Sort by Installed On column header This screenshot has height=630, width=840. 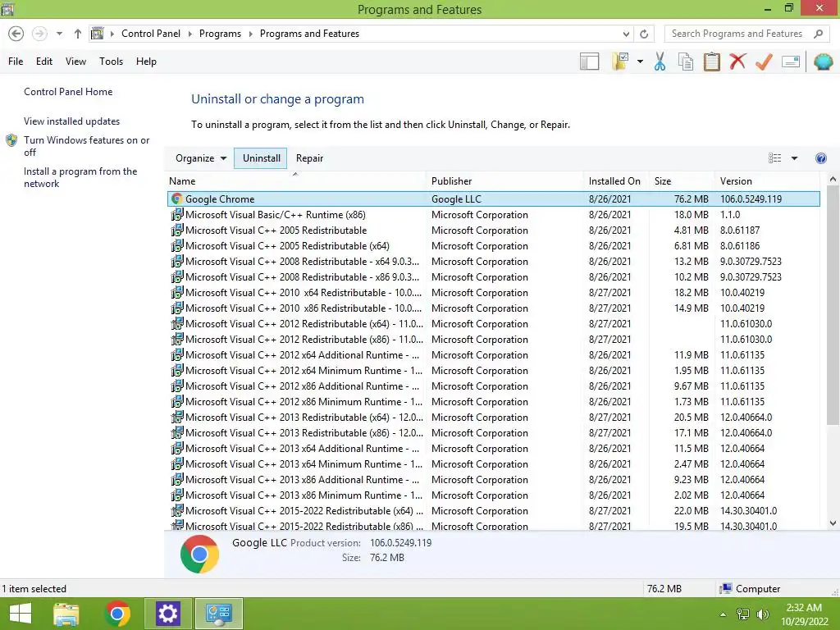(x=614, y=181)
